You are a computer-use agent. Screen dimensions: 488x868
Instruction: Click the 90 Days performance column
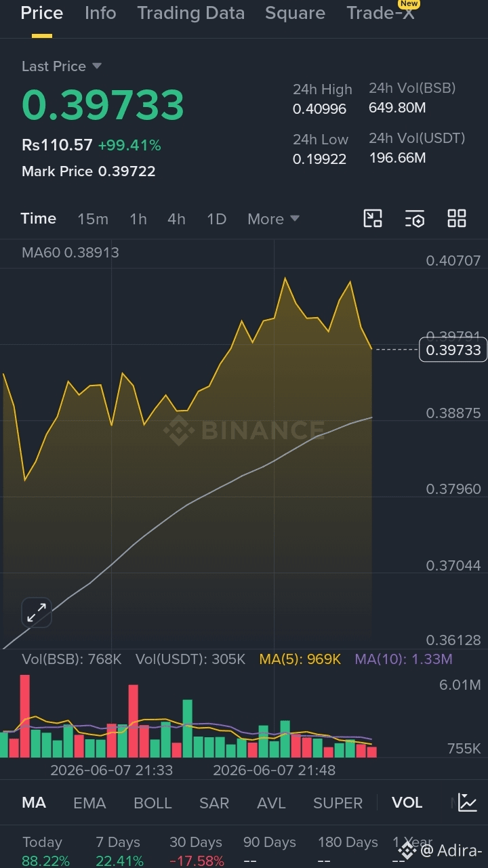(x=270, y=852)
